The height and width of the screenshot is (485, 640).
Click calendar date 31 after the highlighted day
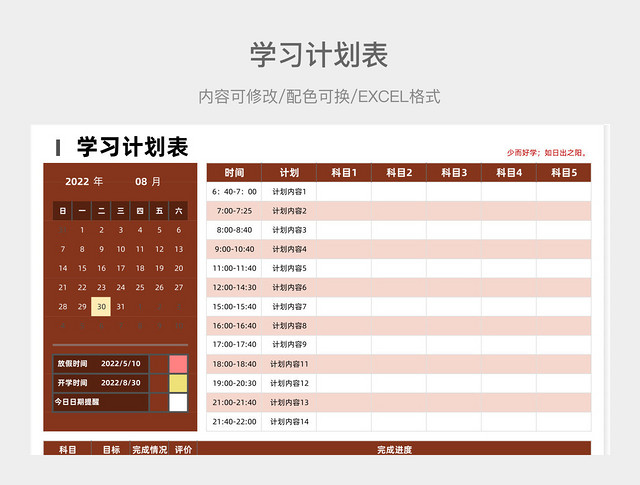120,307
